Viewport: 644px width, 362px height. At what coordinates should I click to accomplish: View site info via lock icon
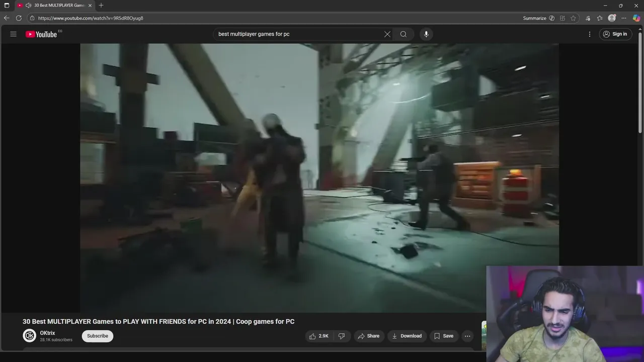(32, 18)
